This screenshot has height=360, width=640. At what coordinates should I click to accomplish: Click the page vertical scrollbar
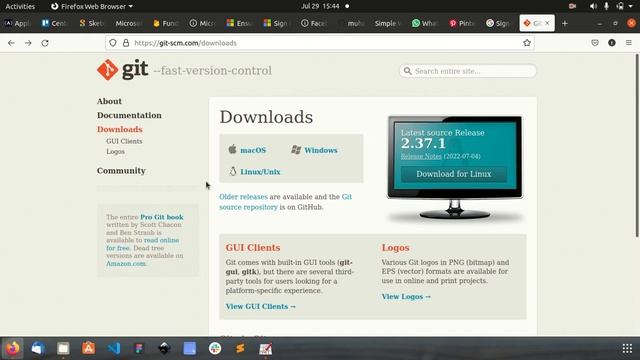coord(637,145)
